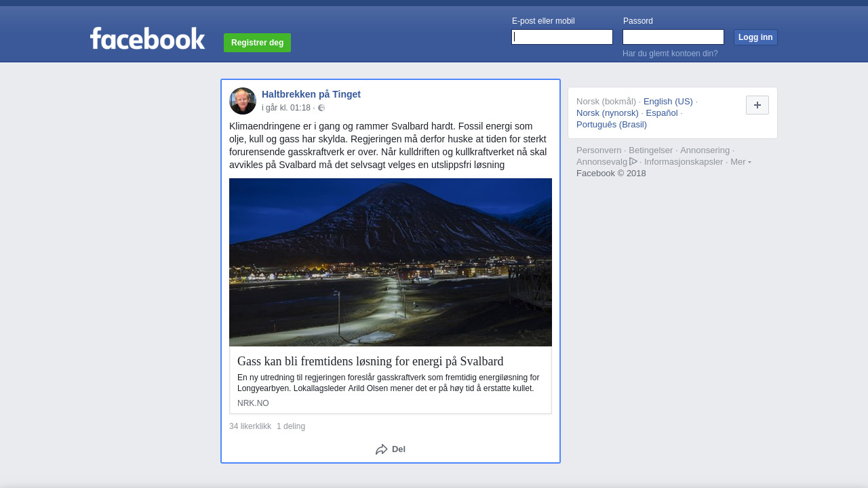
Task: Click the Facebook © 2018 text
Action: coord(611,174)
